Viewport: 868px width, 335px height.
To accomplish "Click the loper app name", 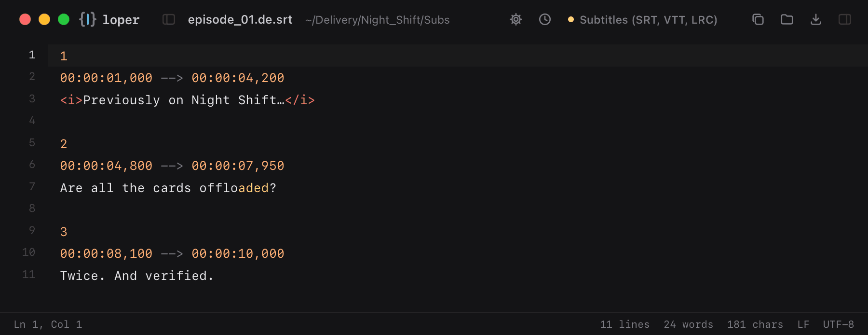I will pyautogui.click(x=121, y=20).
